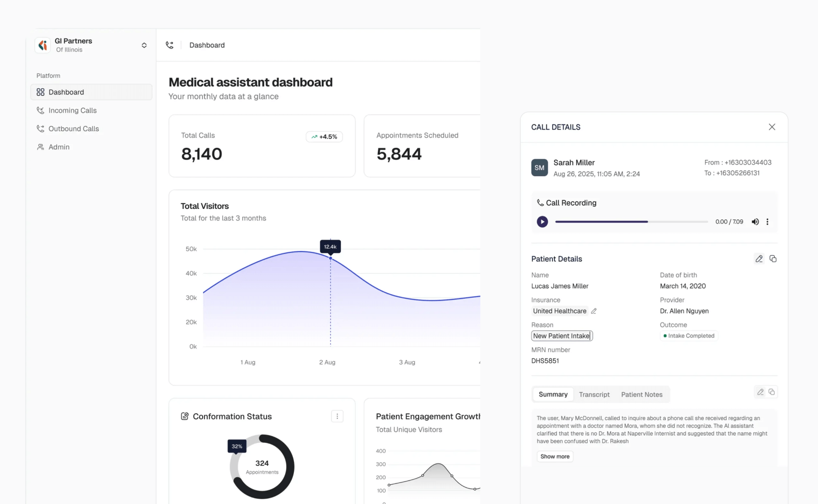
Task: Copy the call summary text
Action: tap(771, 392)
